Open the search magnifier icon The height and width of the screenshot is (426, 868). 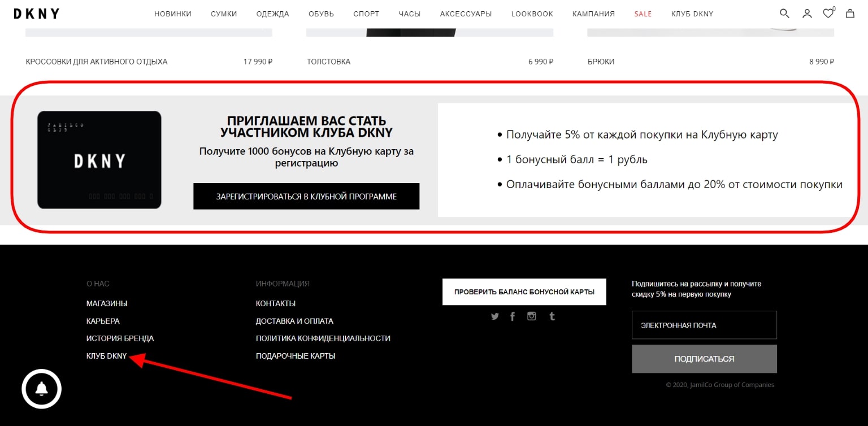click(784, 14)
